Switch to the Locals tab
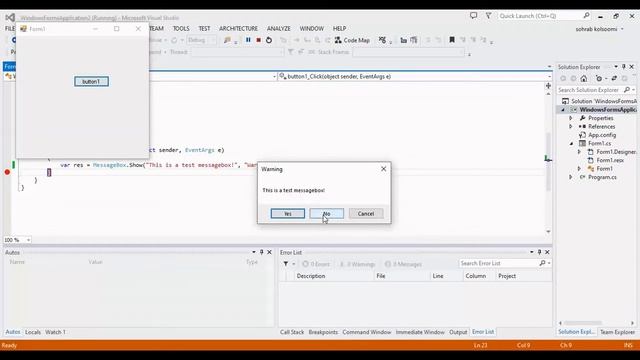The image size is (640, 360). (x=33, y=332)
